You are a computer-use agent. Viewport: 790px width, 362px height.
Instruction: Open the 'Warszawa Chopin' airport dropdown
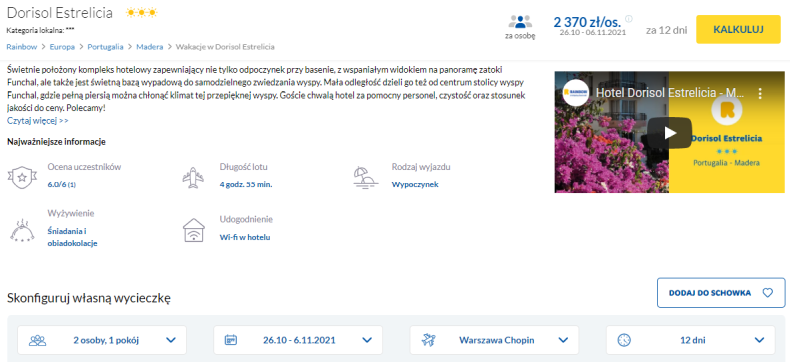494,340
